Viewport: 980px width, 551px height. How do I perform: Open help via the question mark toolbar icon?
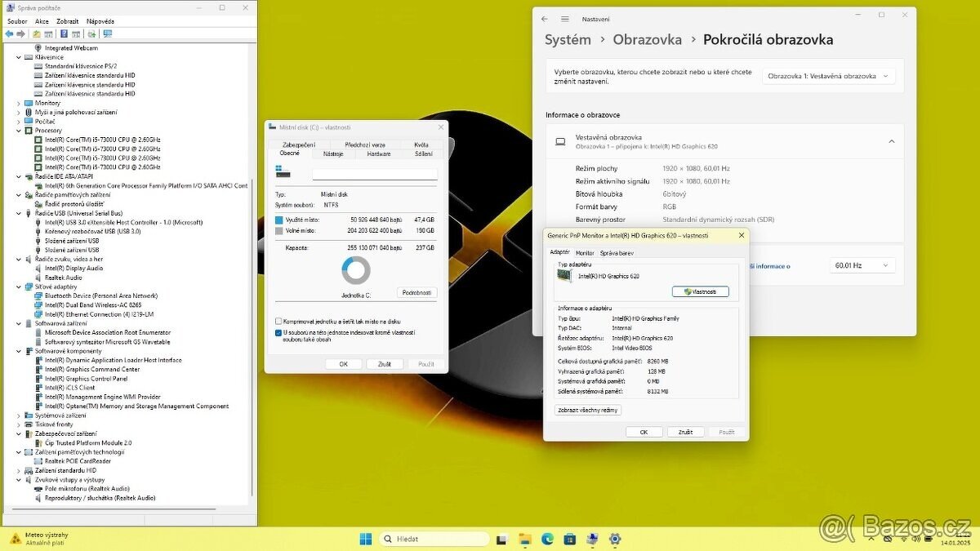click(64, 33)
